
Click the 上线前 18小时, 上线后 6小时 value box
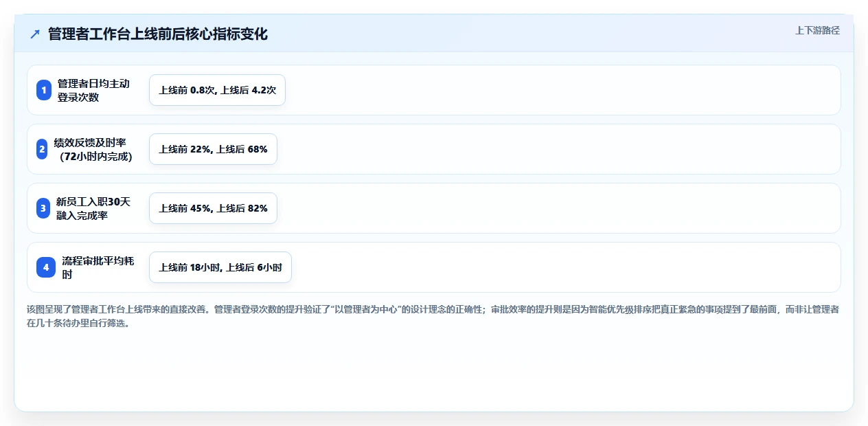220,267
